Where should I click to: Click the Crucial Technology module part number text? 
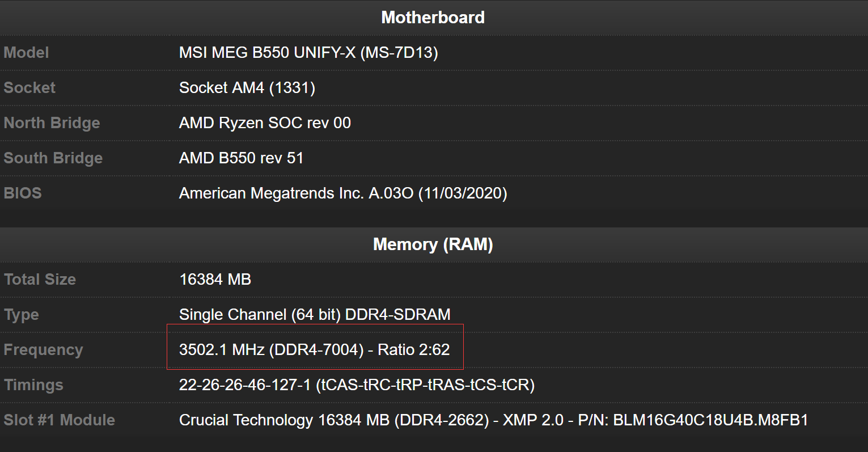pyautogui.click(x=493, y=420)
